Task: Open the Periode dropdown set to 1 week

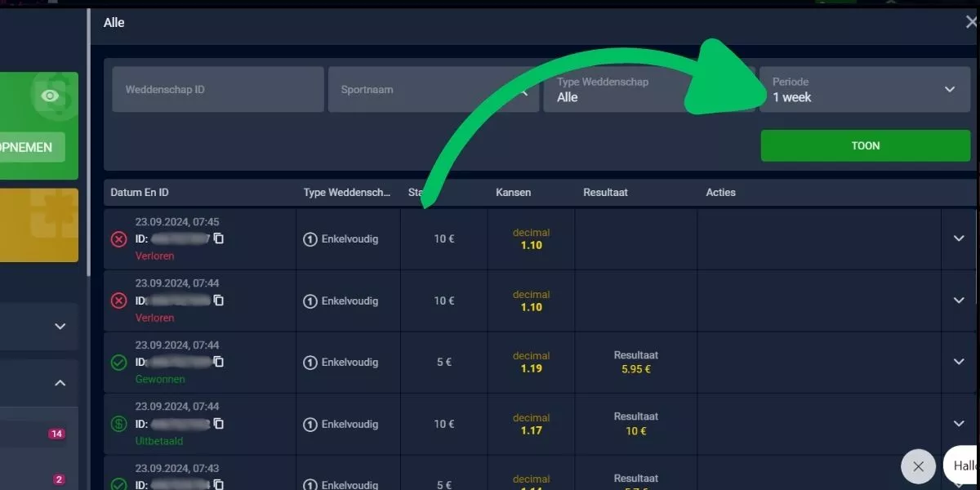Action: click(865, 90)
